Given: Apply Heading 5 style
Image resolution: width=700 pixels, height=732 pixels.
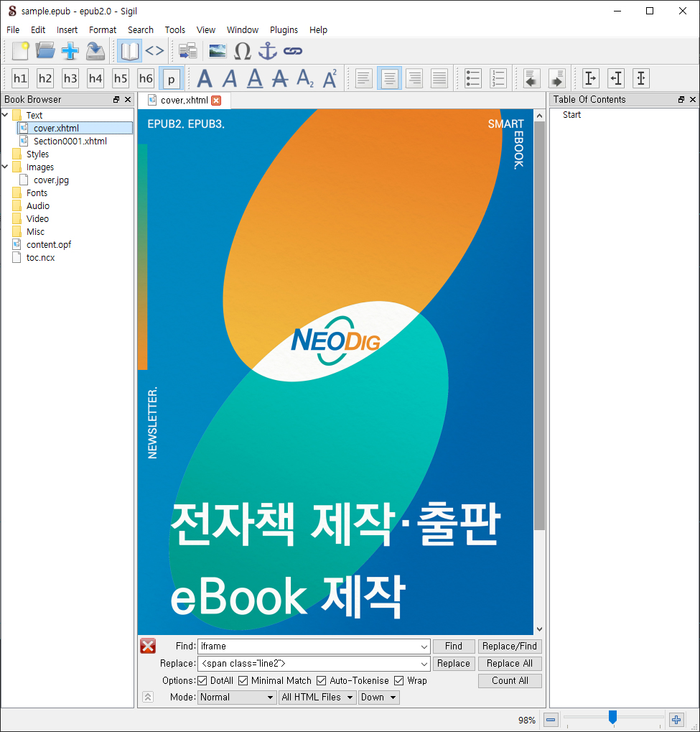Looking at the screenshot, I should coord(121,78).
